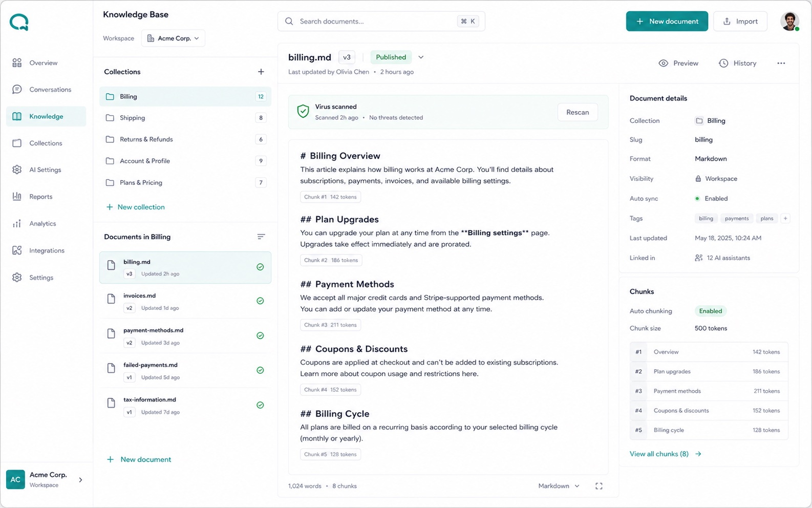Screen dimensions: 812x508
Task: Add a new tag with plus icon
Action: click(785, 218)
